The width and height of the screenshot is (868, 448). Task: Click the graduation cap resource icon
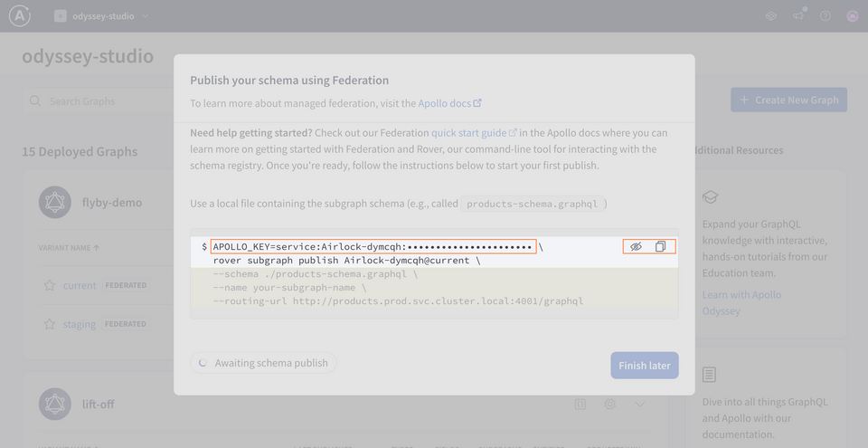click(x=711, y=197)
